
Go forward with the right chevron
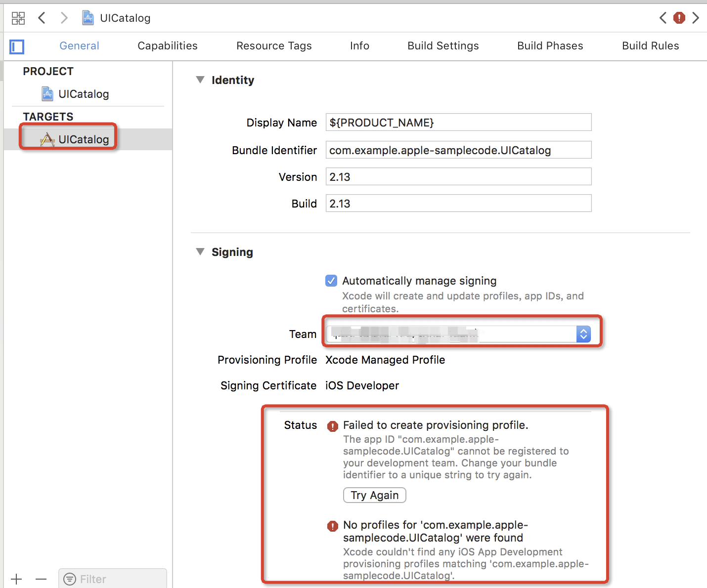(x=64, y=18)
